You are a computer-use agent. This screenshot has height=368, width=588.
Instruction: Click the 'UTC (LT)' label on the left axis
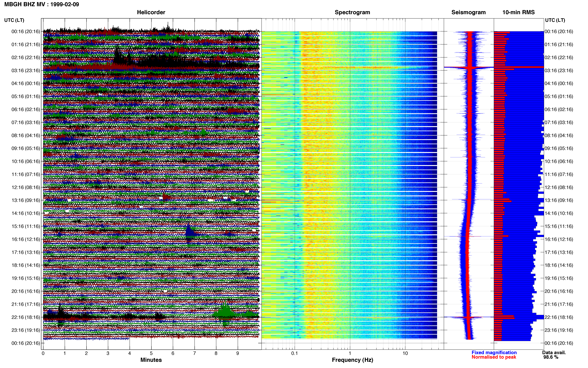pyautogui.click(x=14, y=20)
